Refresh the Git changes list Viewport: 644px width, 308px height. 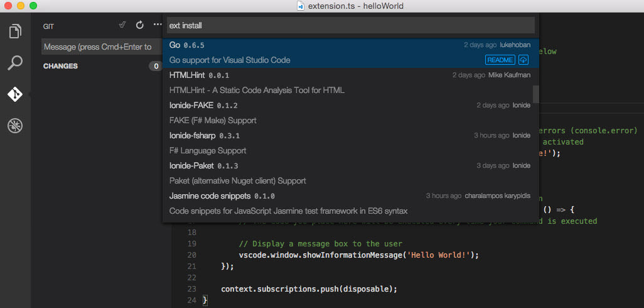[x=140, y=25]
